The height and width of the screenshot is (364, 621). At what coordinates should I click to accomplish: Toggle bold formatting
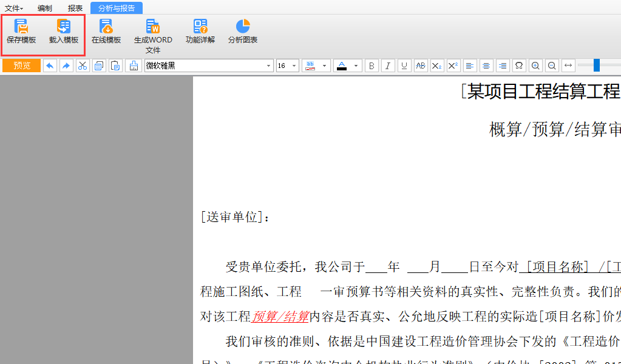[x=372, y=66]
